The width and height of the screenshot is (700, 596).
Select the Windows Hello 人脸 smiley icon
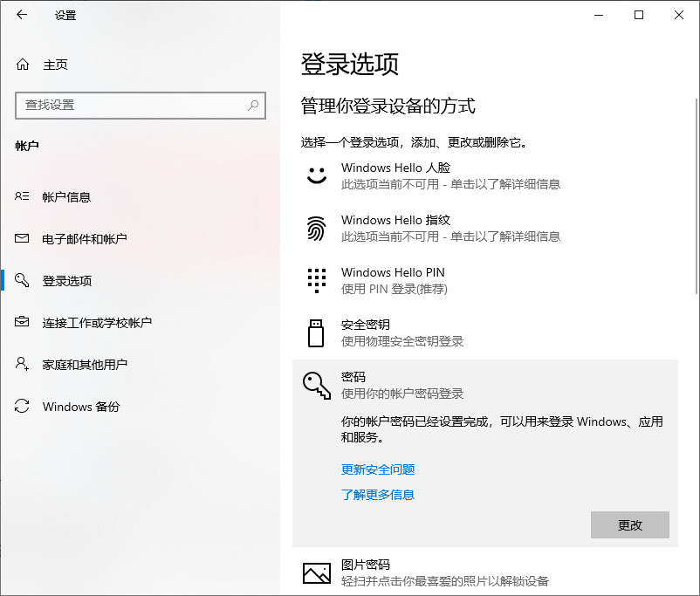[x=315, y=175]
